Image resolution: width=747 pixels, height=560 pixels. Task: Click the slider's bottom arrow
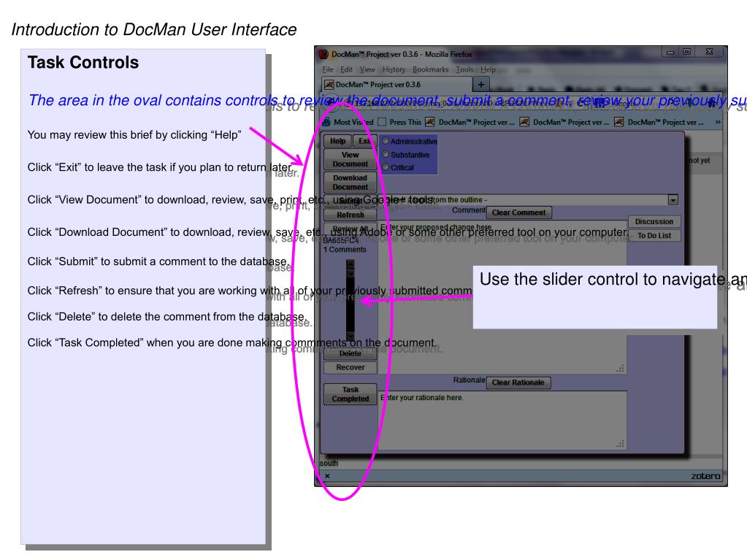click(x=350, y=337)
